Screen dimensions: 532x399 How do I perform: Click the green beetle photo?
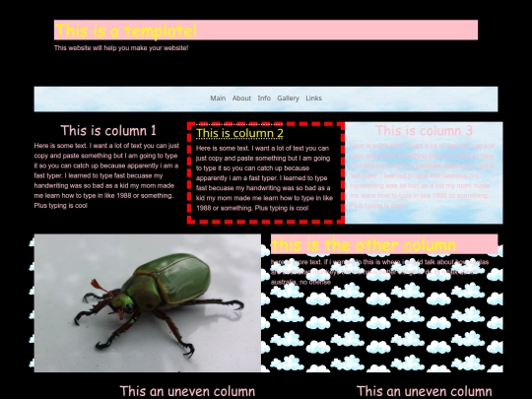pyautogui.click(x=148, y=303)
